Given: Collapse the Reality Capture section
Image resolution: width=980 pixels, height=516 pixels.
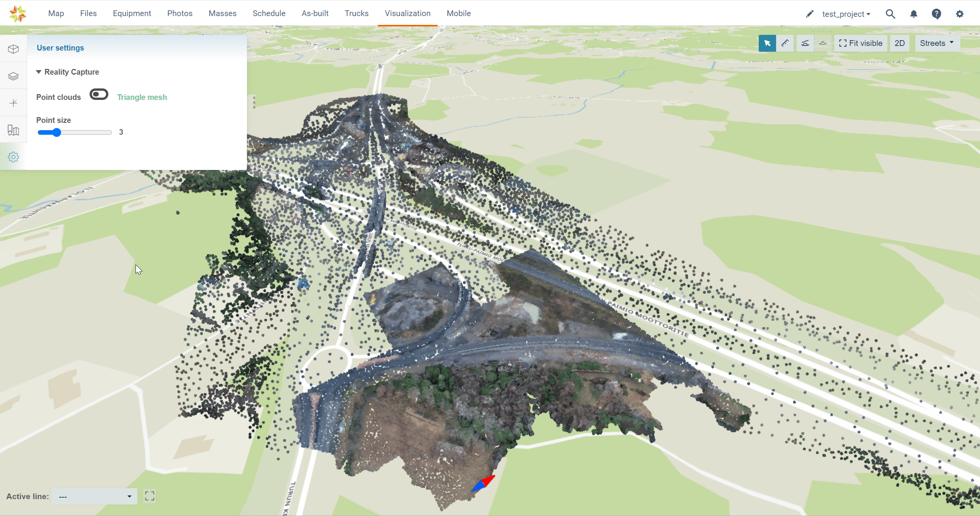Looking at the screenshot, I should point(39,72).
